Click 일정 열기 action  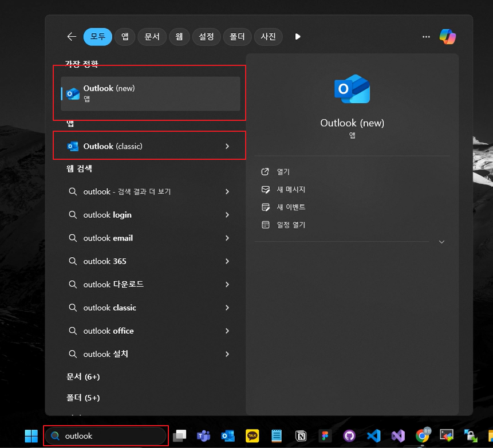283,225
